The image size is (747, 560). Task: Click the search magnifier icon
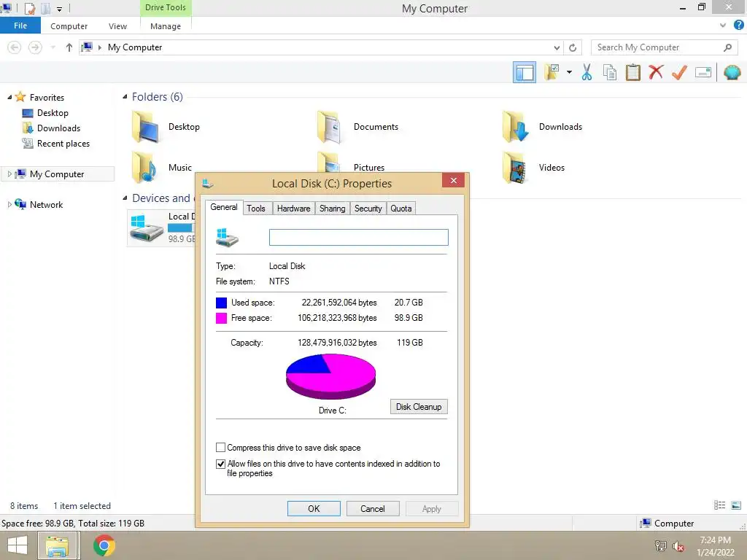pos(727,47)
